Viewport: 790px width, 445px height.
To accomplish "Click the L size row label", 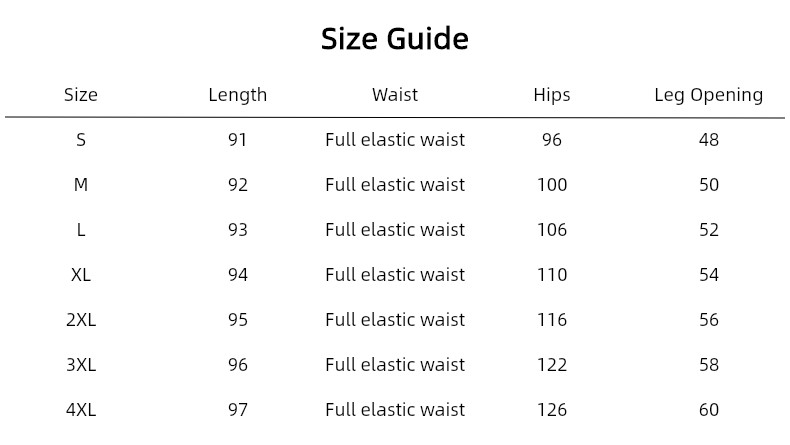I will [x=81, y=230].
